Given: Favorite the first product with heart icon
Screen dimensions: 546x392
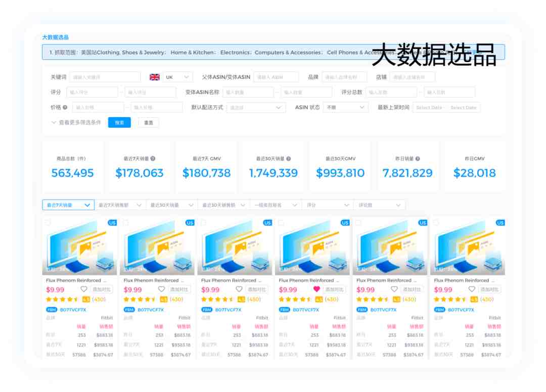Looking at the screenshot, I should (x=84, y=289).
